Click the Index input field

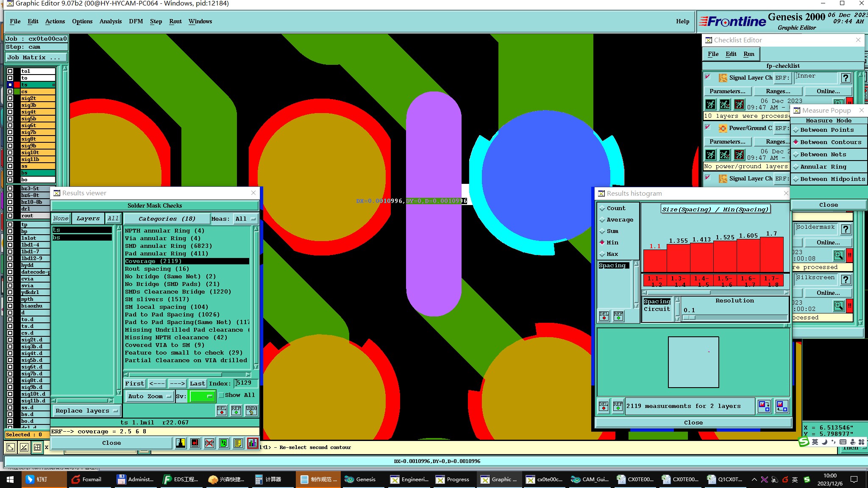(x=246, y=383)
